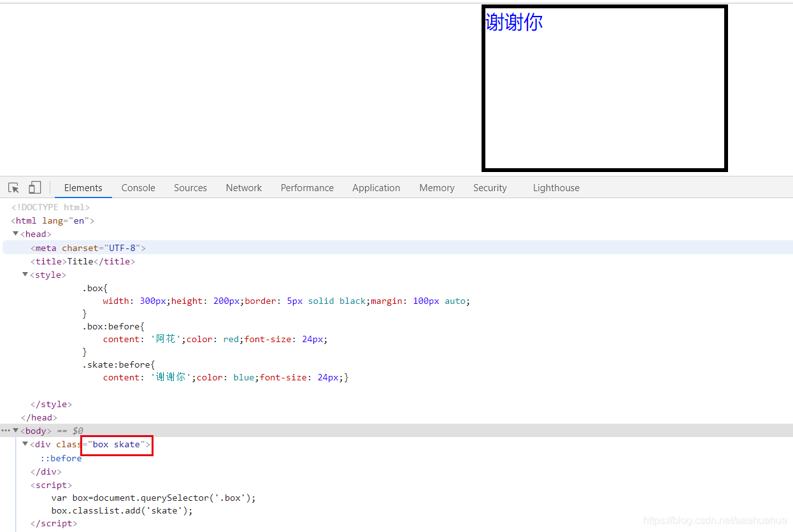
Task: Click the .box{ selector text
Action: coord(95,288)
